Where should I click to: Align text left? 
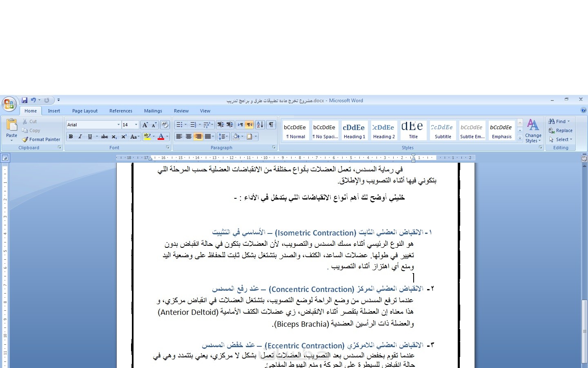pos(179,137)
